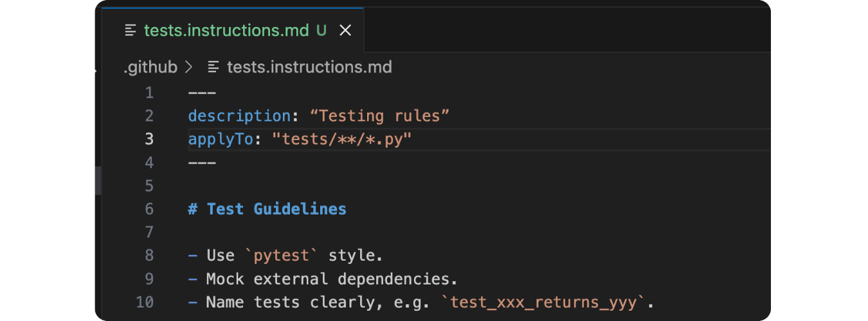Click the '# Test Guidelines' heading

click(267, 209)
